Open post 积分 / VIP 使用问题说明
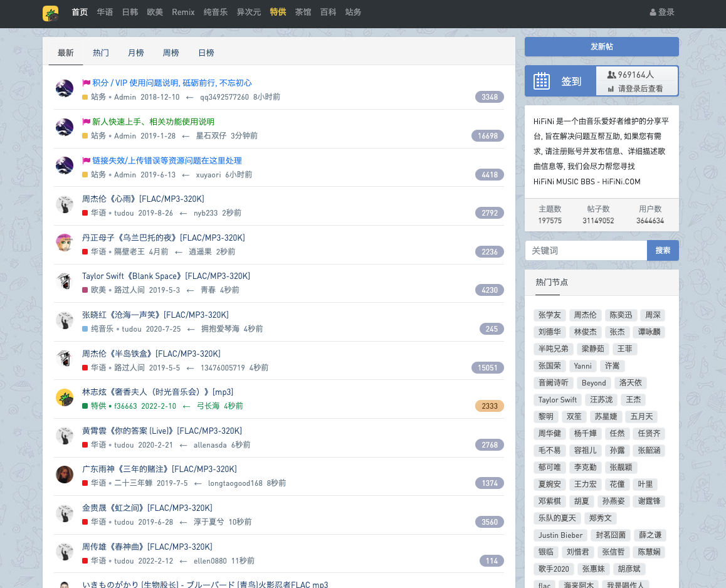726x588 pixels. [x=172, y=83]
